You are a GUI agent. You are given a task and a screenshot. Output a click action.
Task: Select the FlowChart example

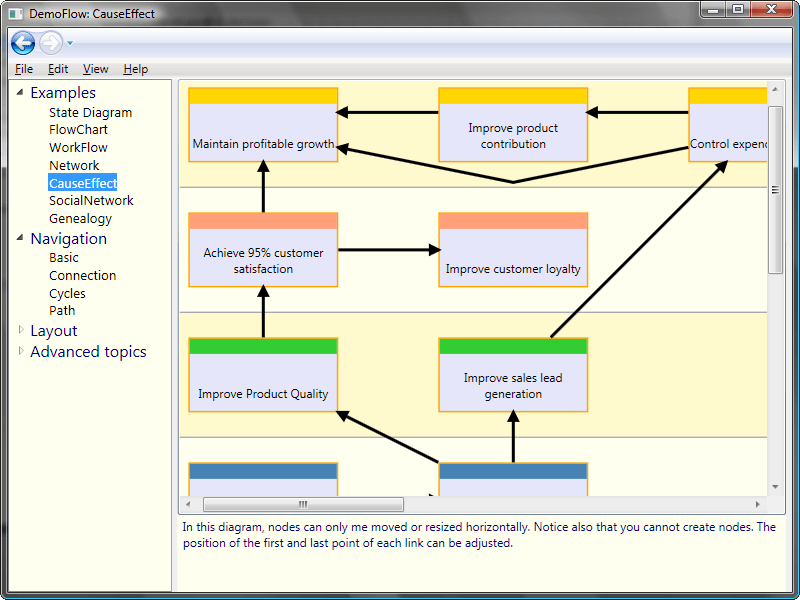pos(78,129)
